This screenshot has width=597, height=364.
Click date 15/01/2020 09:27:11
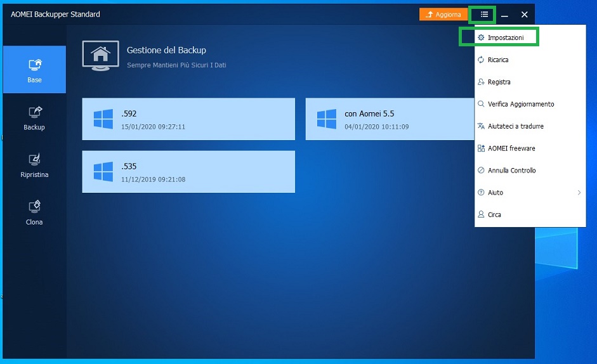(x=153, y=127)
